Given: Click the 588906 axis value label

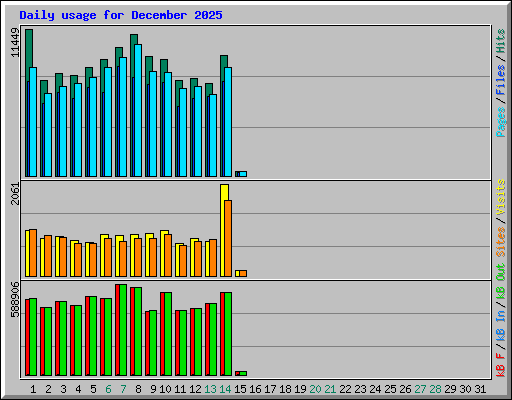Looking at the screenshot, I should click(x=15, y=299).
